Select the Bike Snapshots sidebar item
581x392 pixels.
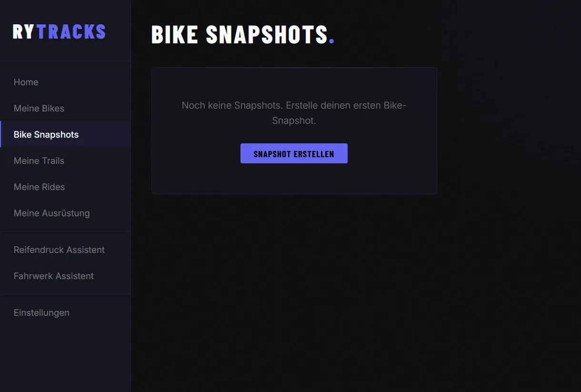[x=46, y=134]
